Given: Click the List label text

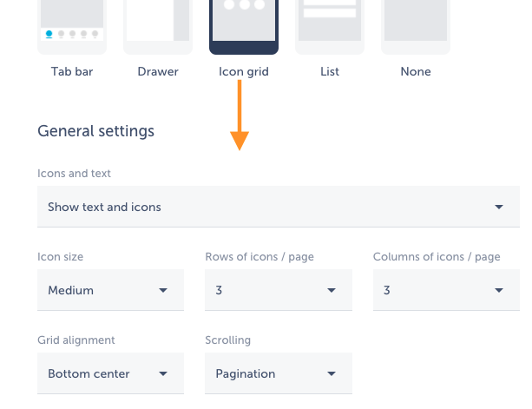Looking at the screenshot, I should tap(329, 71).
